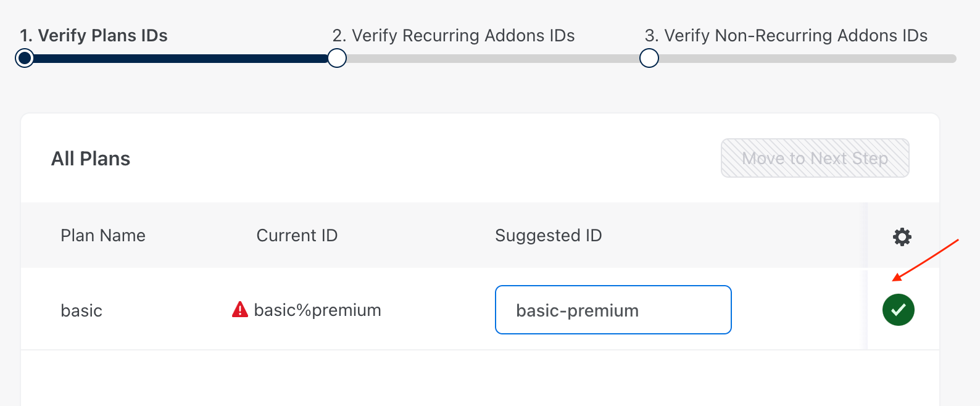
Task: Click the red warning triangle beside basic%premium
Action: click(x=239, y=310)
